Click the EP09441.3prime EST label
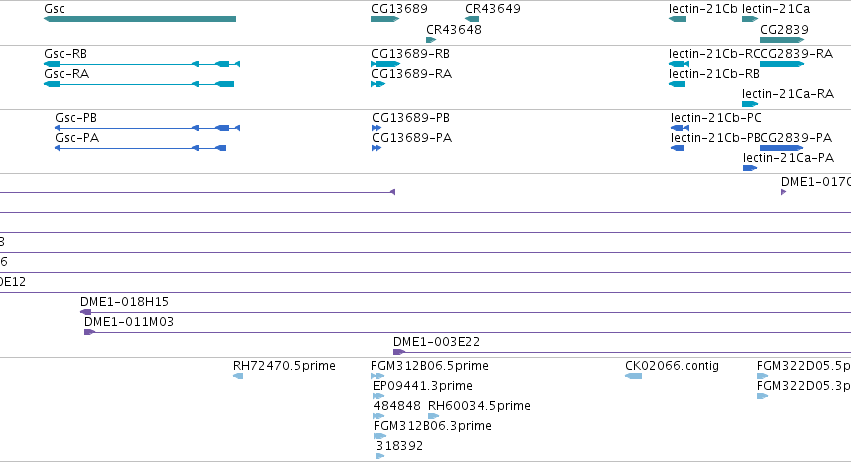851x462 pixels. click(423, 386)
